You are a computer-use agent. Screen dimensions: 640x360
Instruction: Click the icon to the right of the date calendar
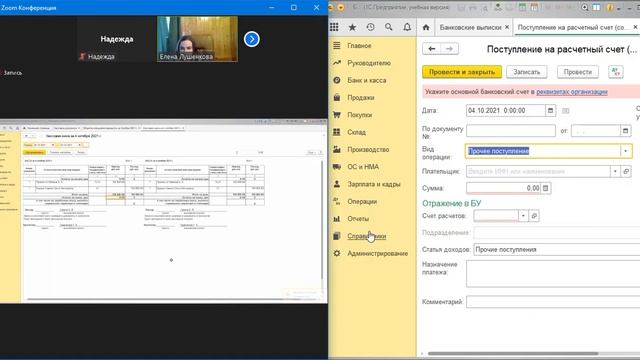click(565, 111)
